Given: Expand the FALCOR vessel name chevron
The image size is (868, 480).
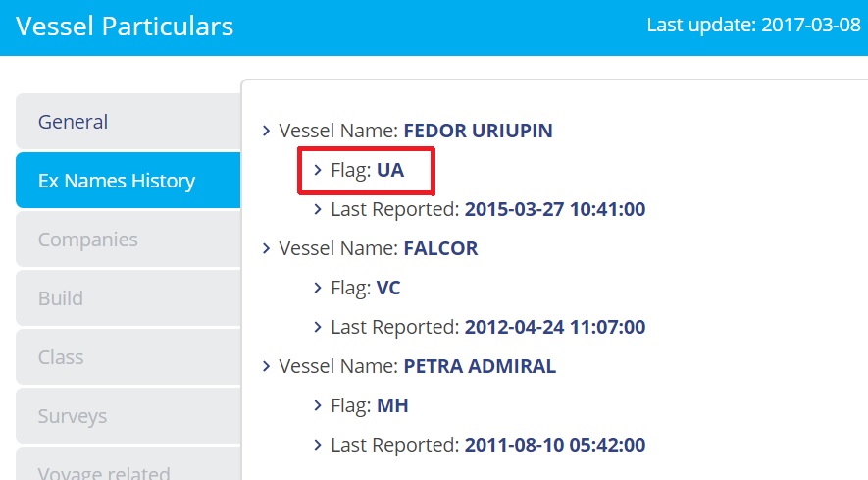Looking at the screenshot, I should click(266, 248).
